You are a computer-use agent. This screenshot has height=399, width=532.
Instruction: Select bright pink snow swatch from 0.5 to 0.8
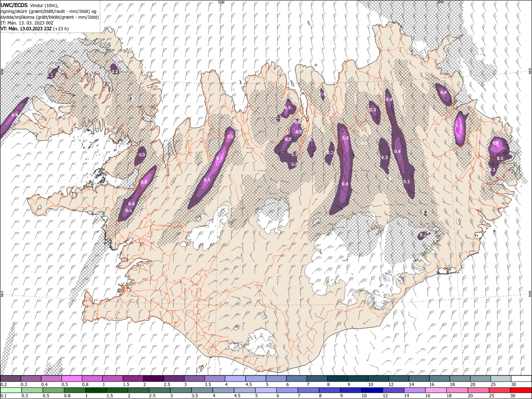(x=72, y=378)
